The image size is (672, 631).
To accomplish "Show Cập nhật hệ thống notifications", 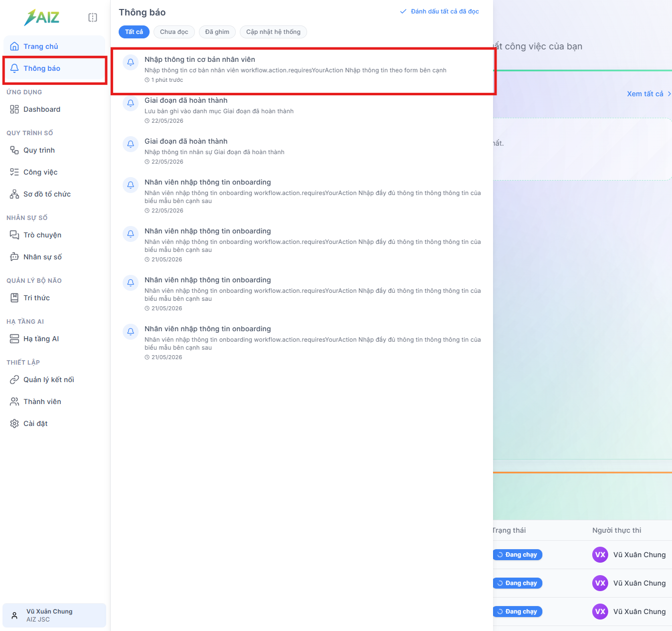I will [273, 32].
